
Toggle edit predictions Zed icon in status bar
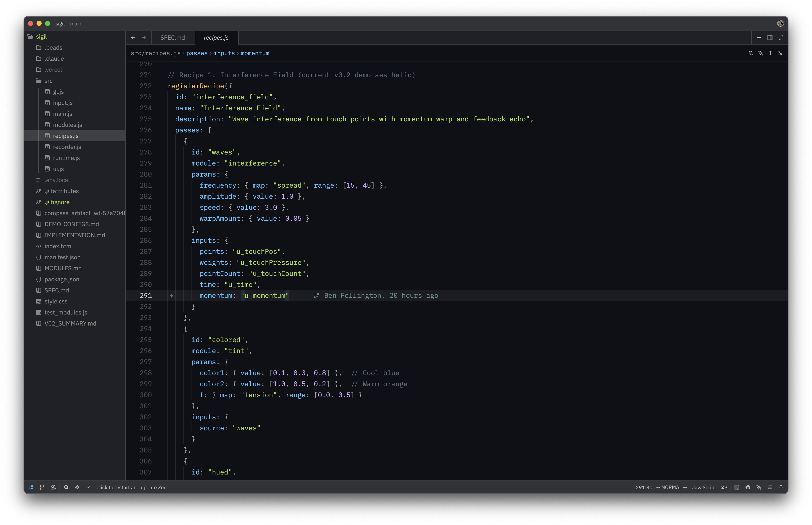[x=724, y=487]
